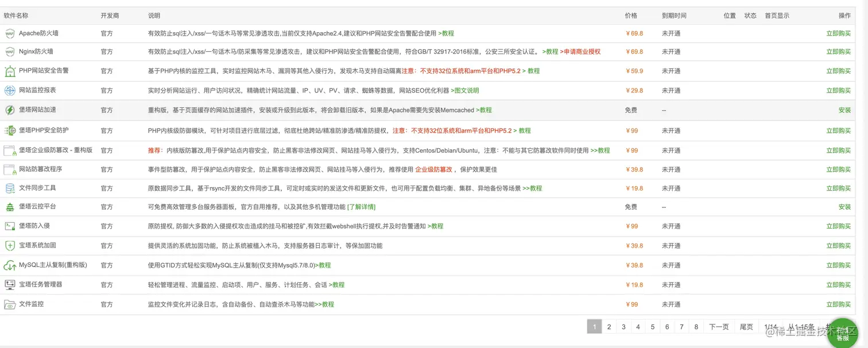
Task: Click 未开通 status in 宝塔任务管理器 row
Action: tap(671, 285)
